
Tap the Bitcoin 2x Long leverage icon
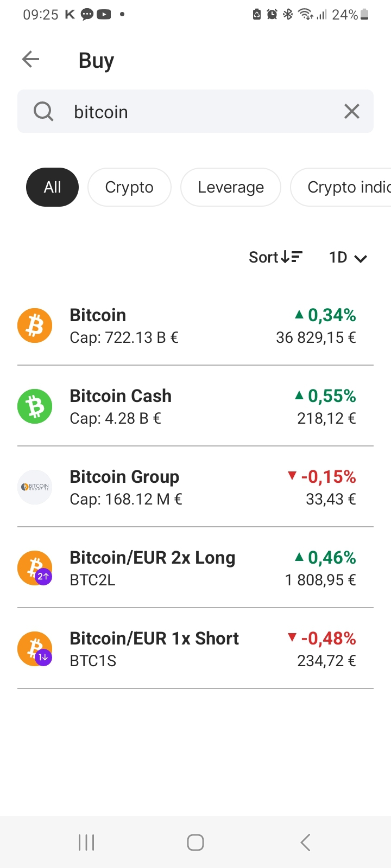[x=35, y=569]
